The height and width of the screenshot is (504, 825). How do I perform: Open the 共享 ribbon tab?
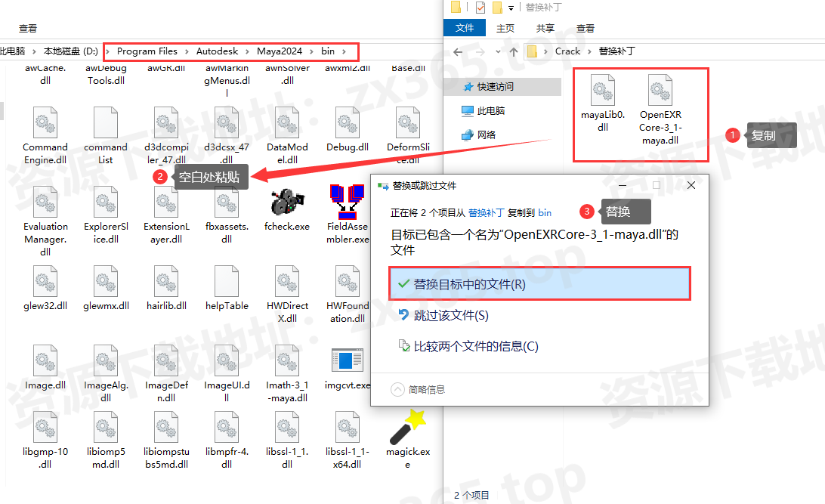(x=545, y=28)
